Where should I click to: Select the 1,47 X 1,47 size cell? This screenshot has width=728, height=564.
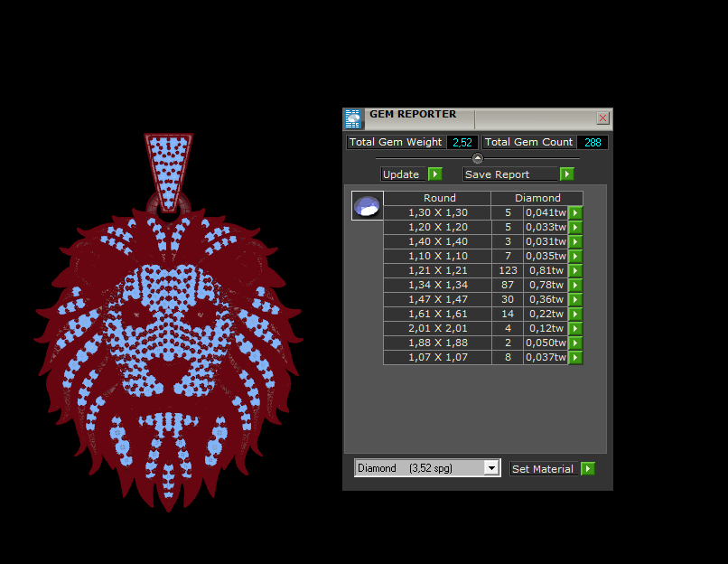tap(438, 300)
